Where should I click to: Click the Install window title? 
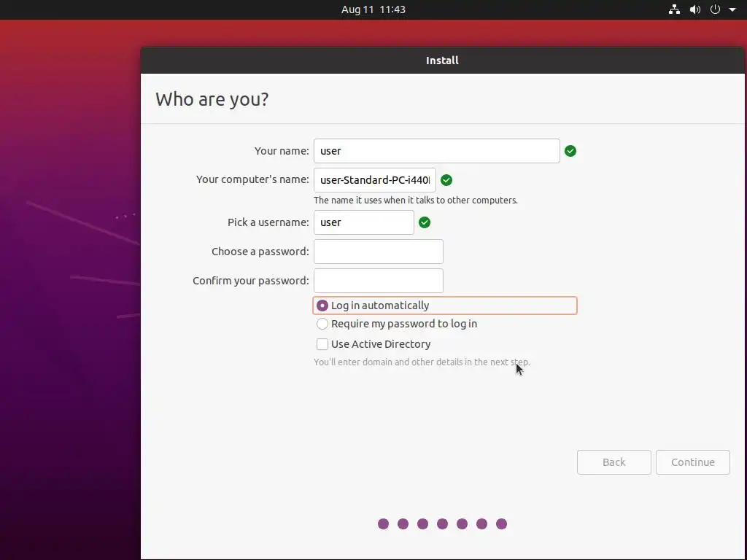442,61
